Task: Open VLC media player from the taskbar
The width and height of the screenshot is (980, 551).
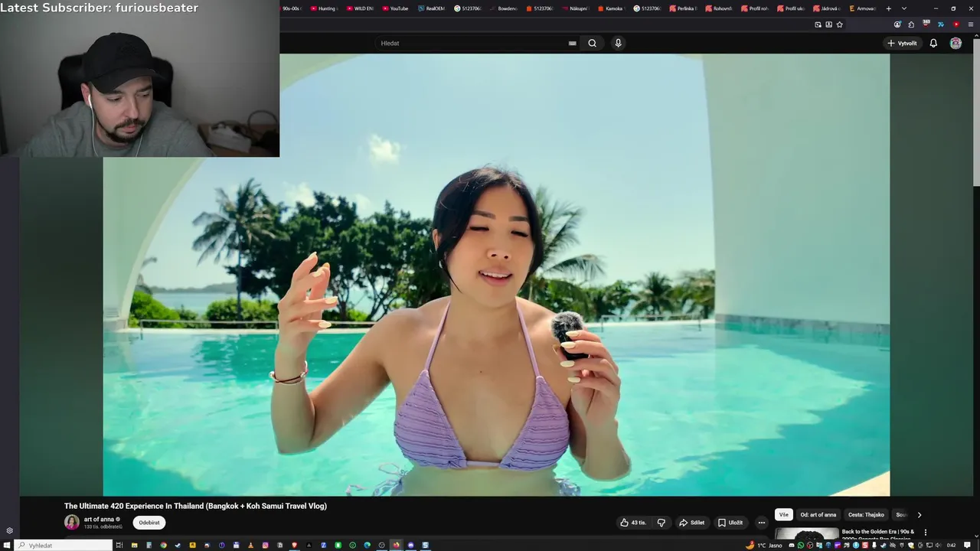Action: pyautogui.click(x=250, y=545)
